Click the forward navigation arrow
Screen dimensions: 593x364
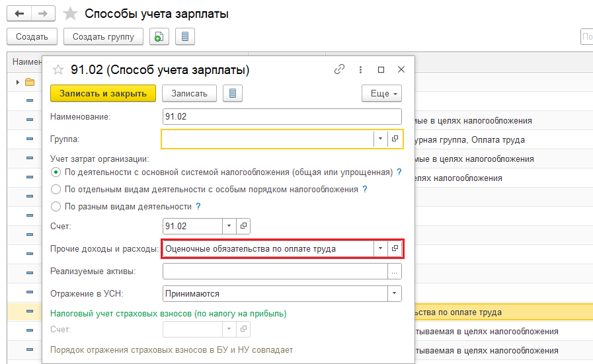(x=42, y=13)
